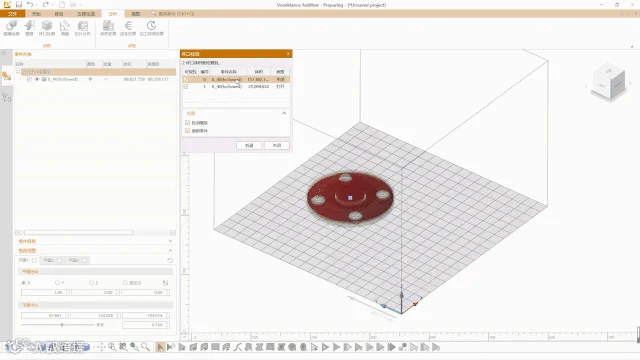Click the undo arrow in title bar

click(x=30, y=4)
